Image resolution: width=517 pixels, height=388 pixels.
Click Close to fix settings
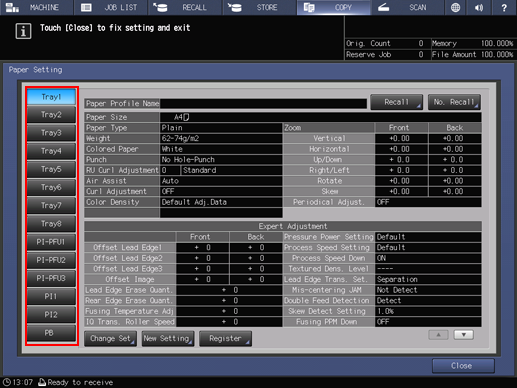click(x=463, y=366)
